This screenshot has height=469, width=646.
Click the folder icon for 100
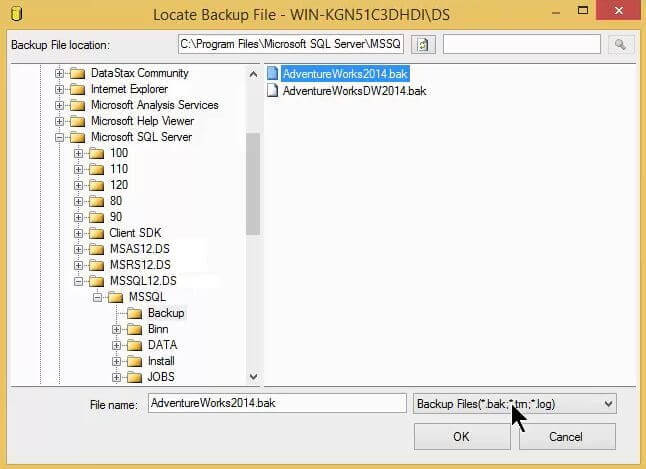tap(96, 153)
